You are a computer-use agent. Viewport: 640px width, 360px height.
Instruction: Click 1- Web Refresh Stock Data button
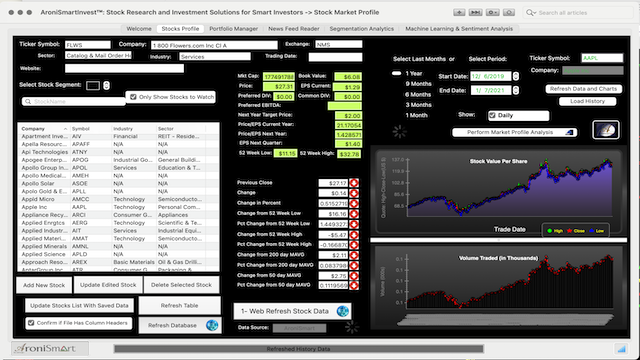292,311
